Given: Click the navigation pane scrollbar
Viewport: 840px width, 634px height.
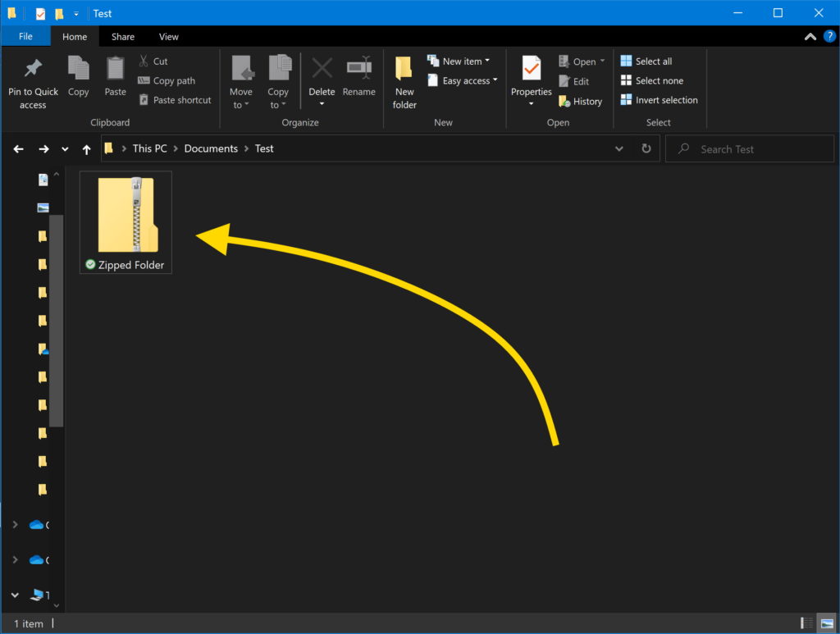Looking at the screenshot, I should (57, 320).
